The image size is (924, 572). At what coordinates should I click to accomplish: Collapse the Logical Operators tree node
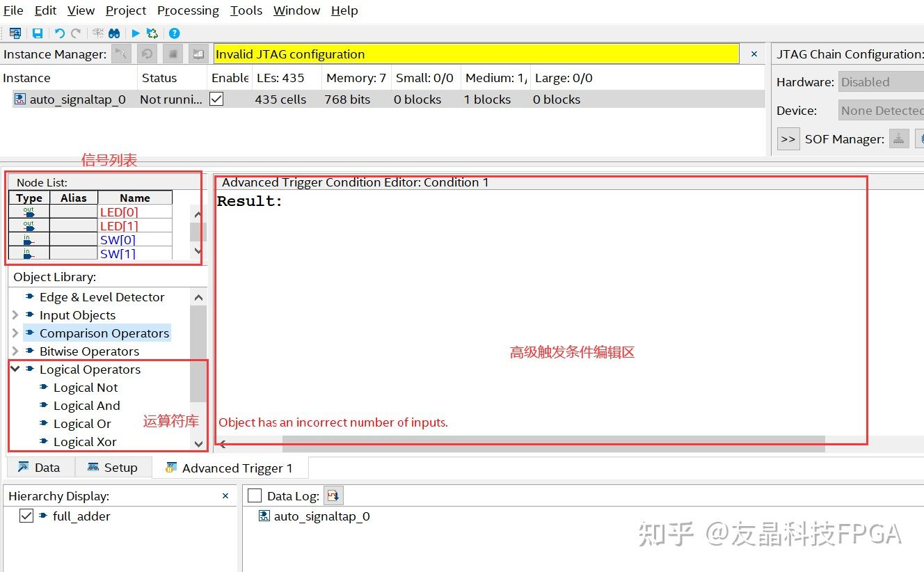click(16, 369)
